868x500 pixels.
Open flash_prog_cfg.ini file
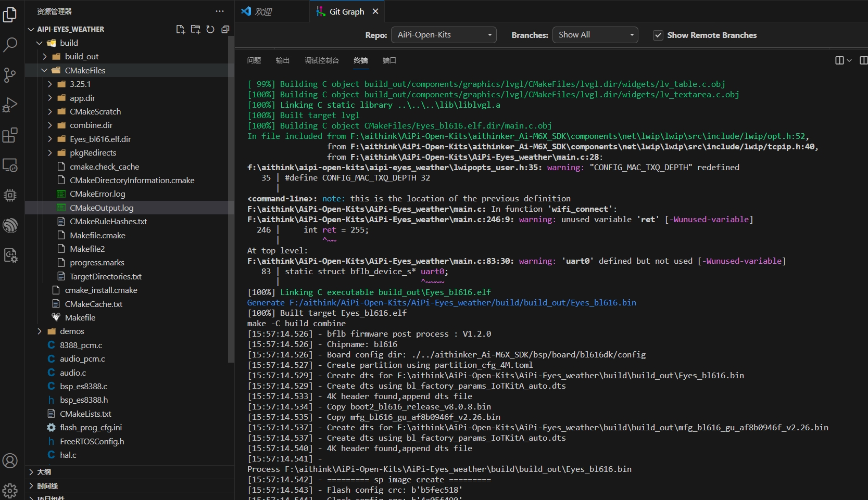[x=91, y=427]
